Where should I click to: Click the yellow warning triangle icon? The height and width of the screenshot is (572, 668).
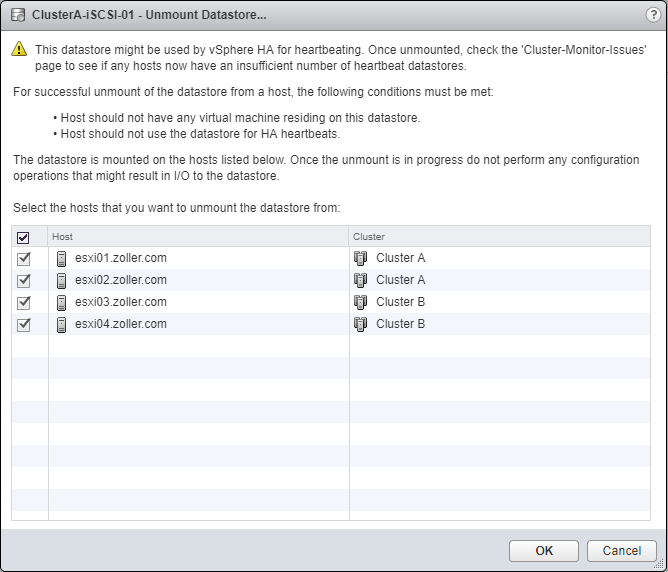pos(19,49)
